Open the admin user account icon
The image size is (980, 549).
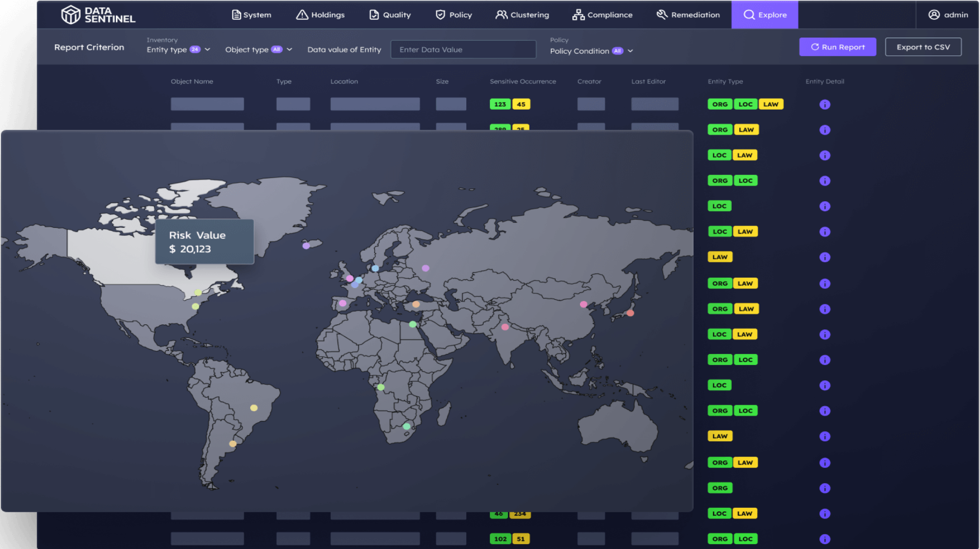(934, 15)
